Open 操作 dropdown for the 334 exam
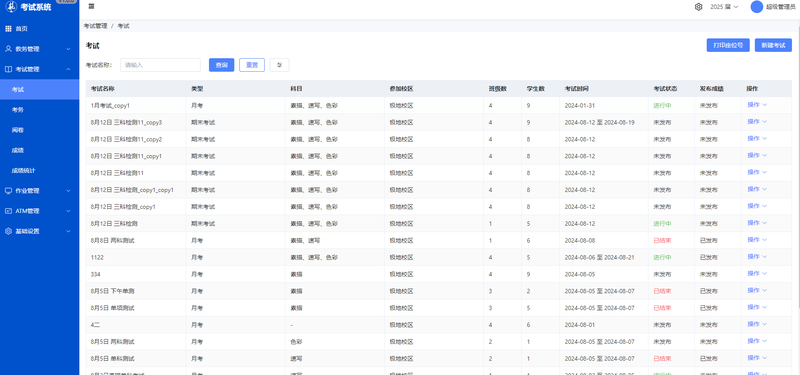800x375 pixels. pos(757,273)
